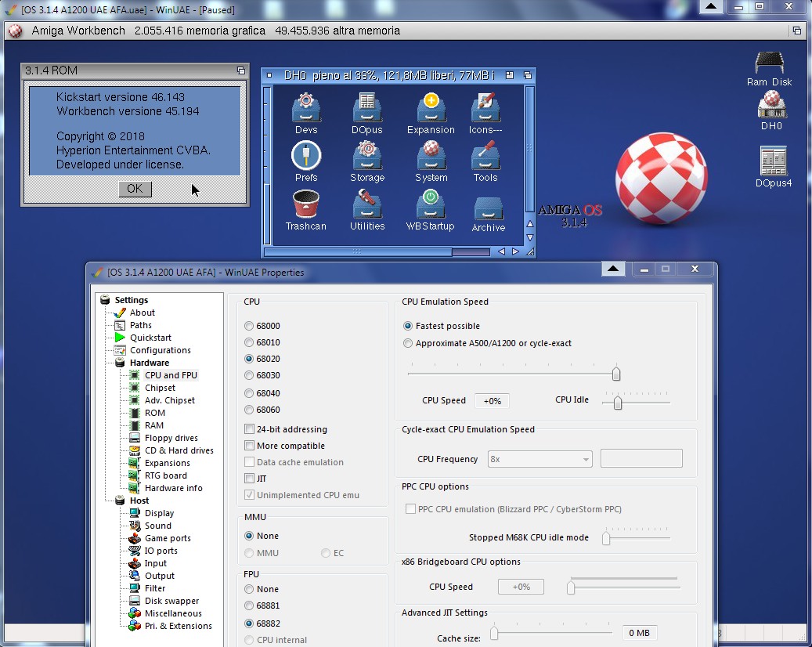Select the 68040 CPU radio button
Viewport: 812px width, 647px height.
tap(249, 393)
